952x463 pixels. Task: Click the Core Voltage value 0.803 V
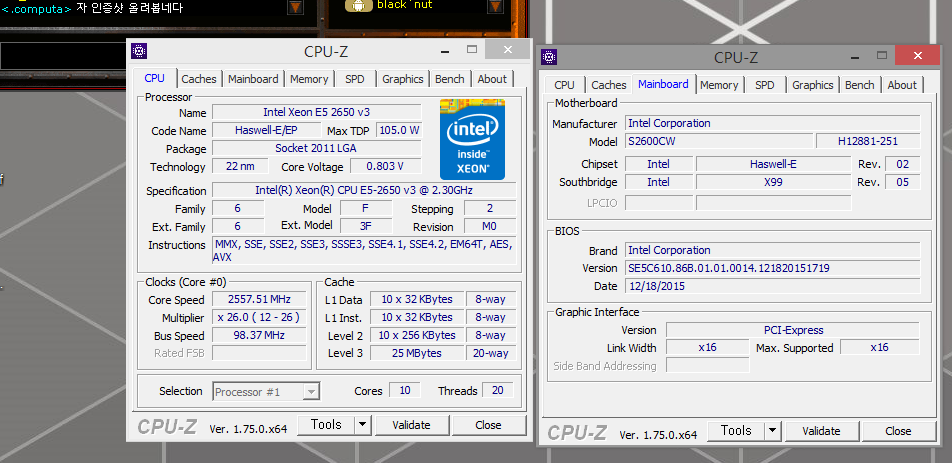click(385, 166)
